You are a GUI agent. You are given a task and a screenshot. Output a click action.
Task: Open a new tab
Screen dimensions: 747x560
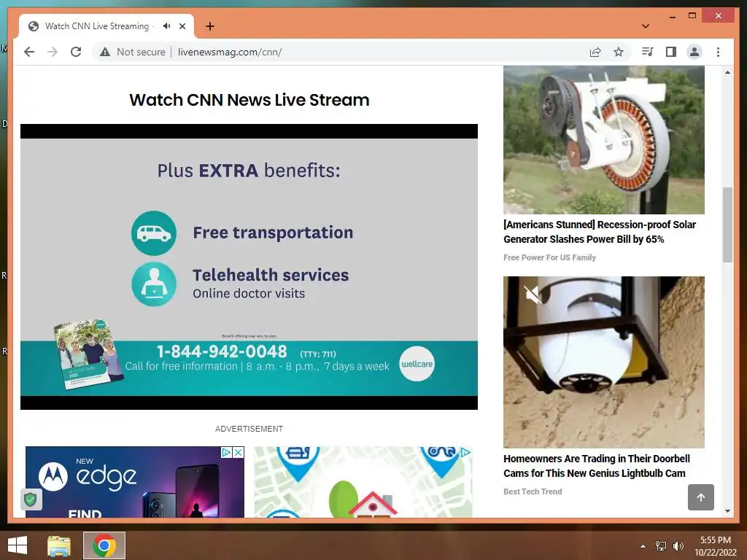pos(210,26)
